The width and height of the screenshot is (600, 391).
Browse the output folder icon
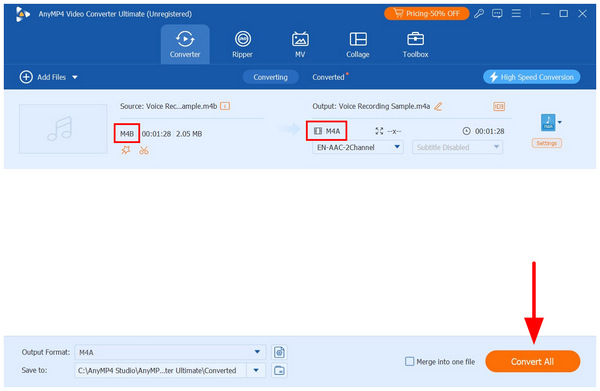point(279,370)
